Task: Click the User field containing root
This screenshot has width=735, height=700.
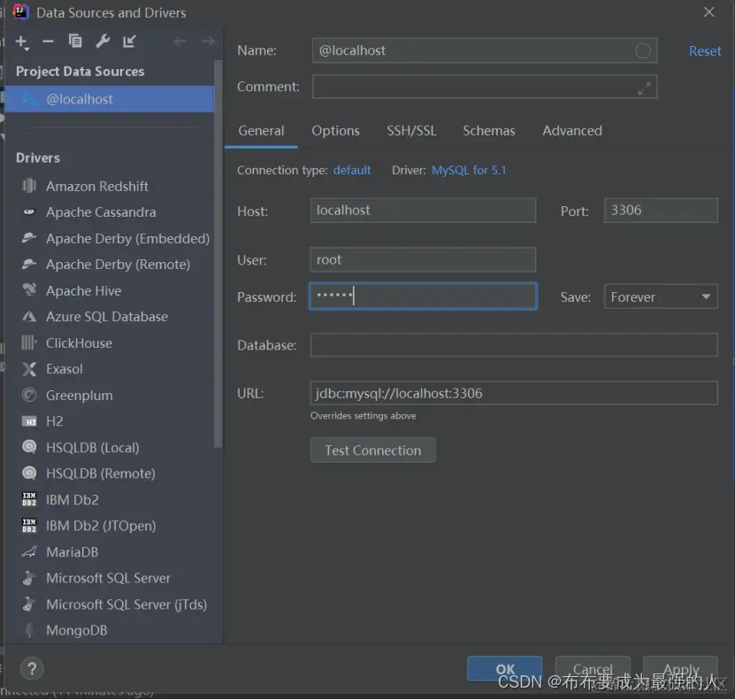Action: pyautogui.click(x=423, y=260)
